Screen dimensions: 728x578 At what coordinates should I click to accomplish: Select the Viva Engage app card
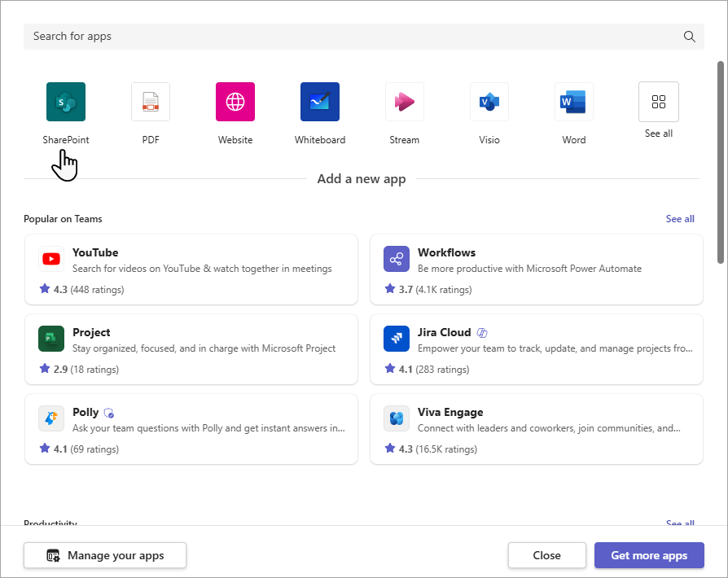pyautogui.click(x=537, y=429)
